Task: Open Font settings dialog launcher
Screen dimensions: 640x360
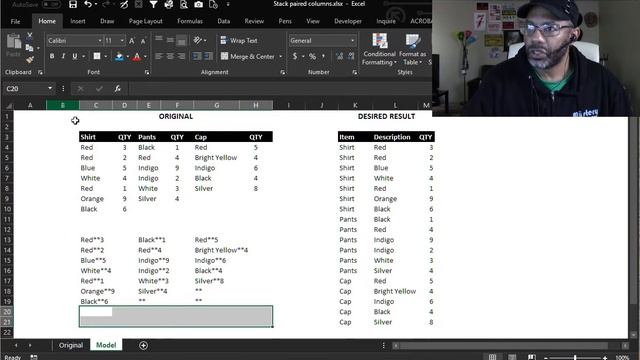Action: coord(147,72)
